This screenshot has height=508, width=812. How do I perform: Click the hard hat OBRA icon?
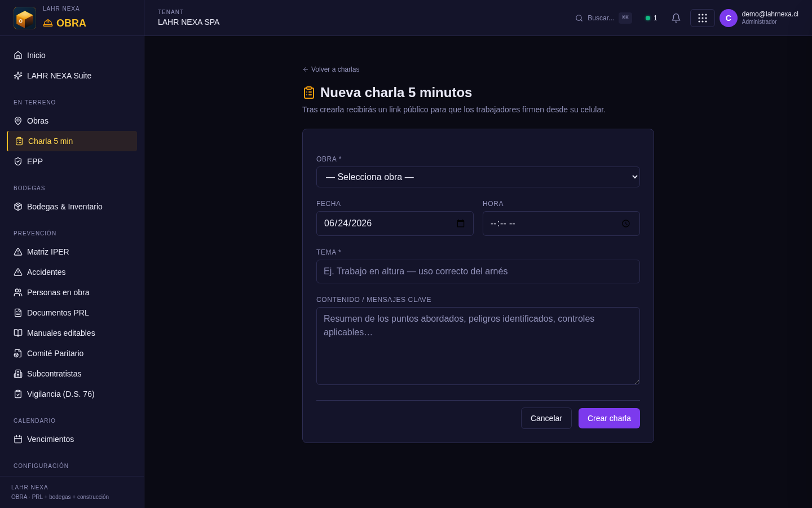coord(48,23)
